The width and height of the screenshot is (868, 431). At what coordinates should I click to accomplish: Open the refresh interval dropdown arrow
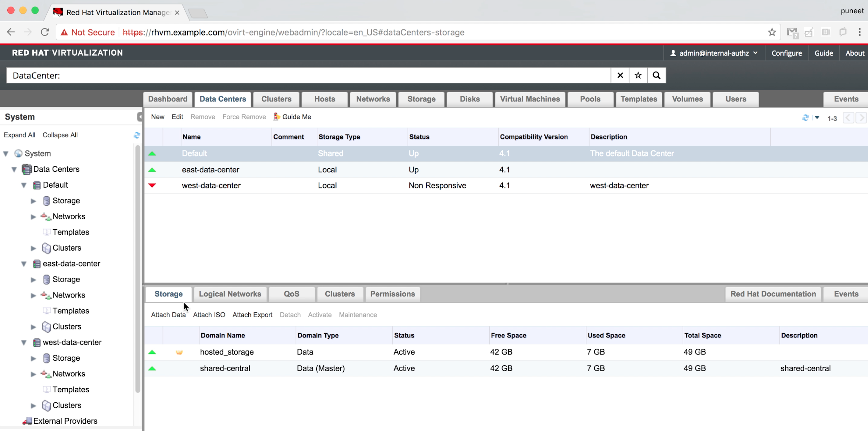pyautogui.click(x=817, y=118)
